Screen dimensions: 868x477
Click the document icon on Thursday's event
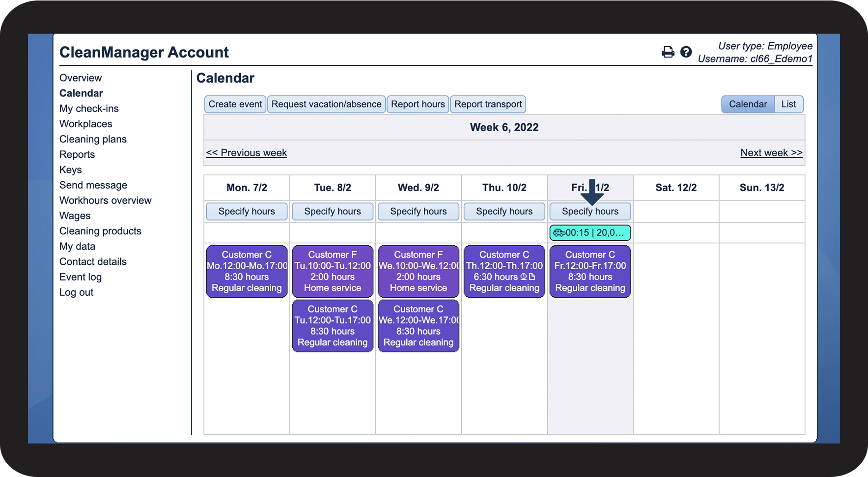tap(532, 277)
